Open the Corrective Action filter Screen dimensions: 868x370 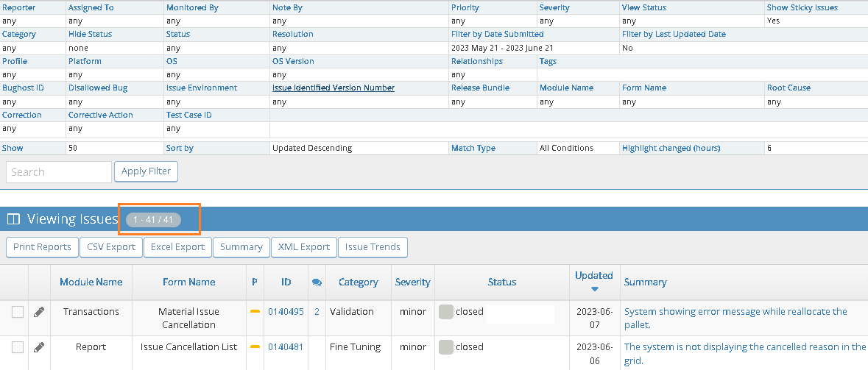point(101,115)
